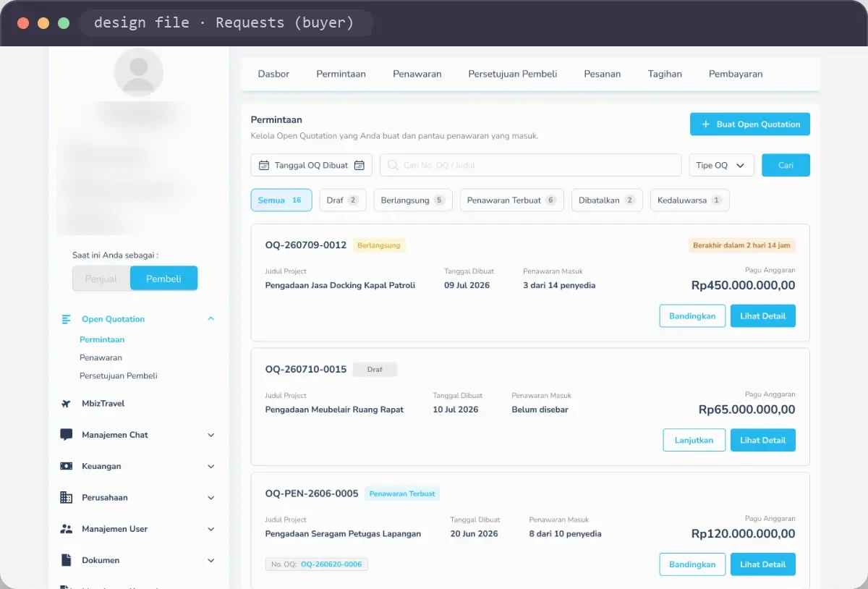Click the Perusahaan building icon
868x589 pixels.
click(67, 498)
